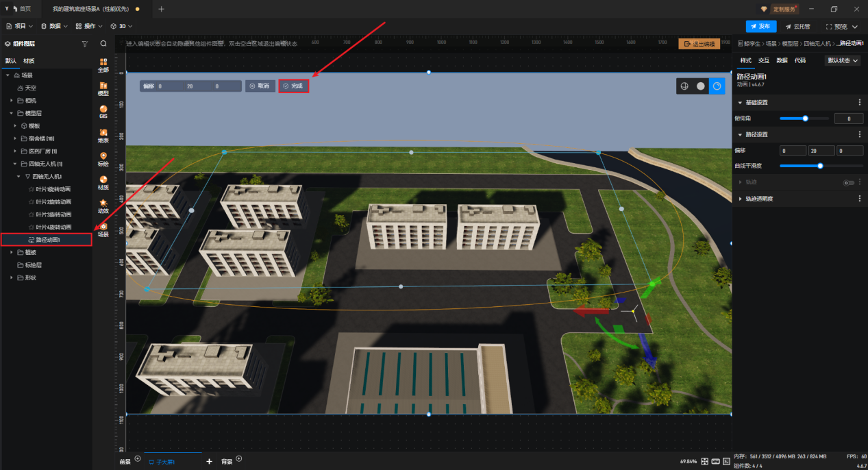The height and width of the screenshot is (470, 868).
Task: Click the layer filter funnel icon
Action: [85, 44]
